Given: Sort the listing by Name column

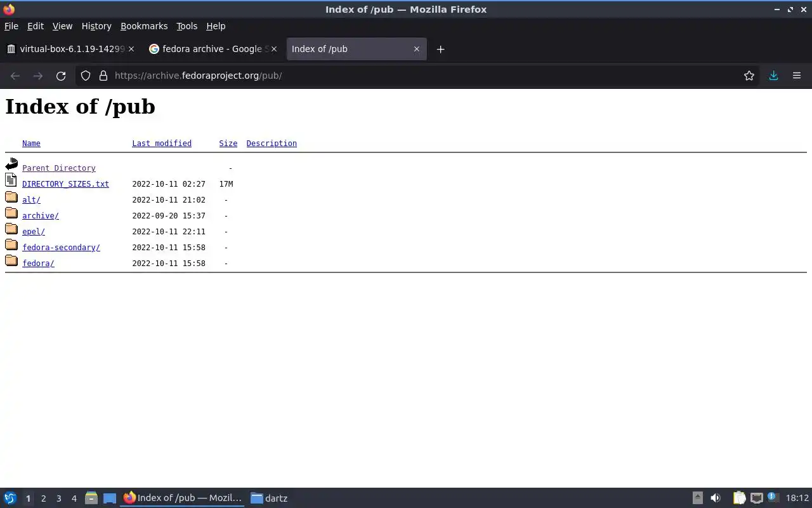Looking at the screenshot, I should tap(31, 144).
